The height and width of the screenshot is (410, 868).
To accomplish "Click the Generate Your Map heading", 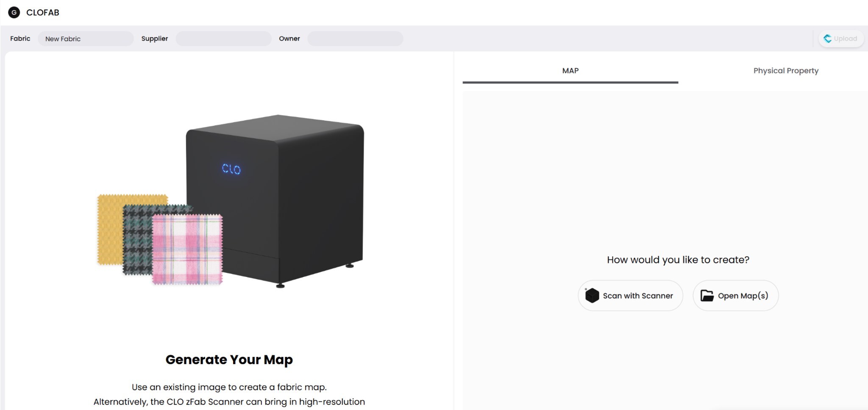I will point(229,359).
